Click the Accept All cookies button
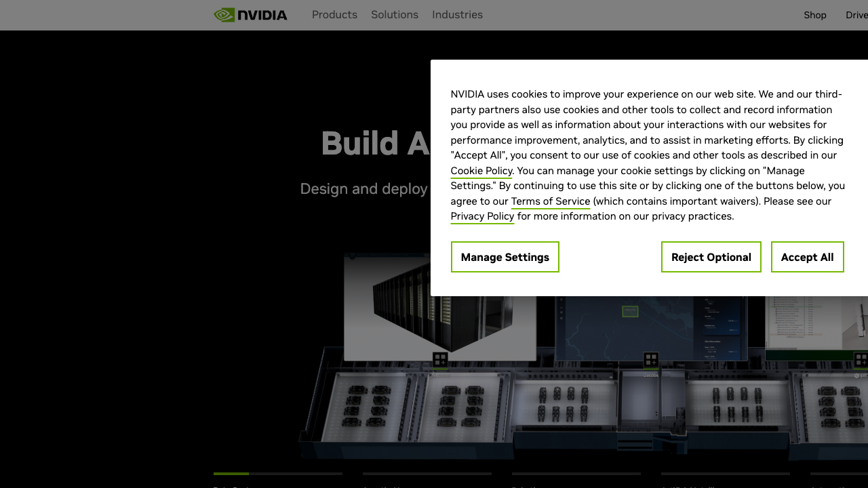 (x=807, y=257)
